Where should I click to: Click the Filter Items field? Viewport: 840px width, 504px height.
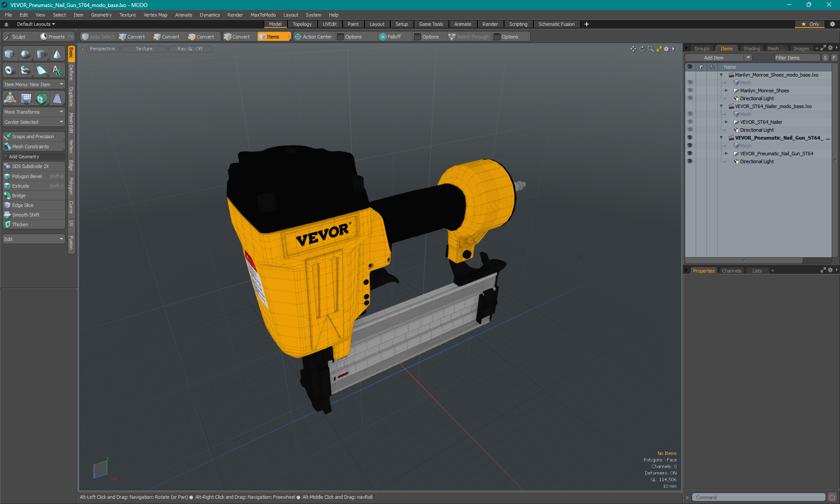click(x=796, y=58)
